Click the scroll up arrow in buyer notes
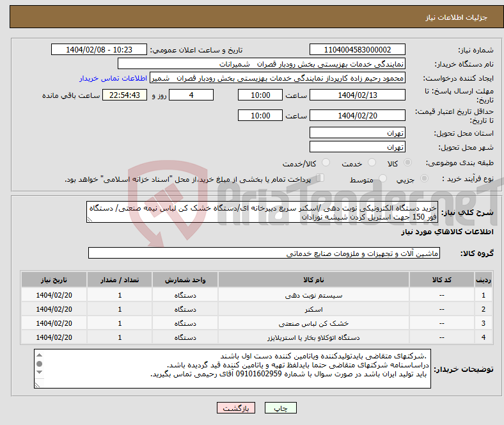 40,355
